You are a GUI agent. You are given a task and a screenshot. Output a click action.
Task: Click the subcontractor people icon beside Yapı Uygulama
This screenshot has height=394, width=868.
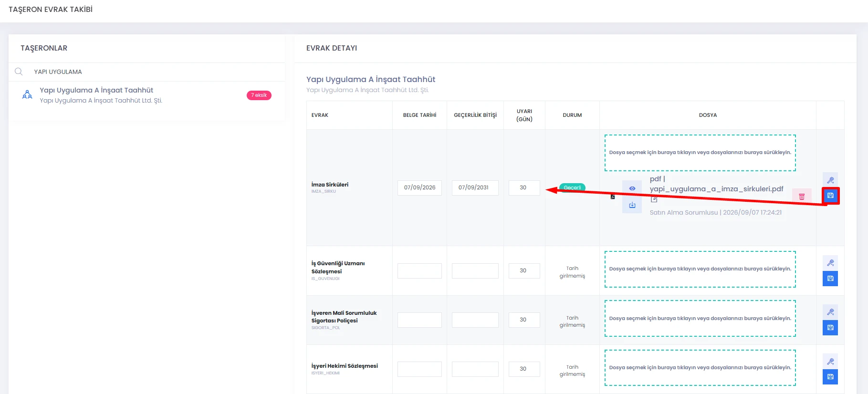27,94
